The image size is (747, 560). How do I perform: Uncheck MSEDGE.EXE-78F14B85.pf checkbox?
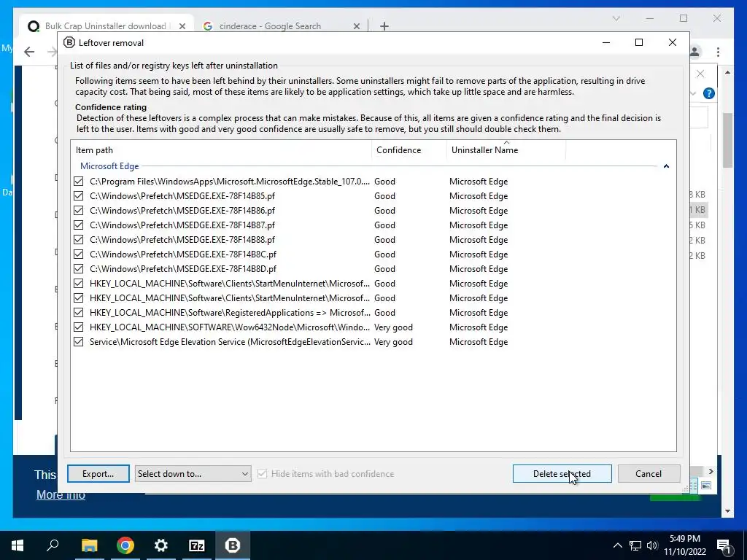tap(79, 196)
